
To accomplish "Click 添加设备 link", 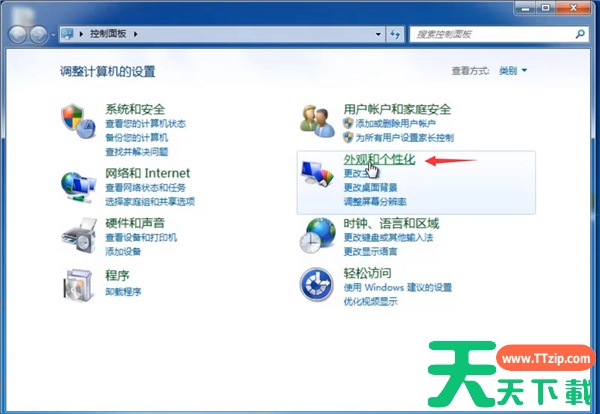I will pyautogui.click(x=123, y=251).
